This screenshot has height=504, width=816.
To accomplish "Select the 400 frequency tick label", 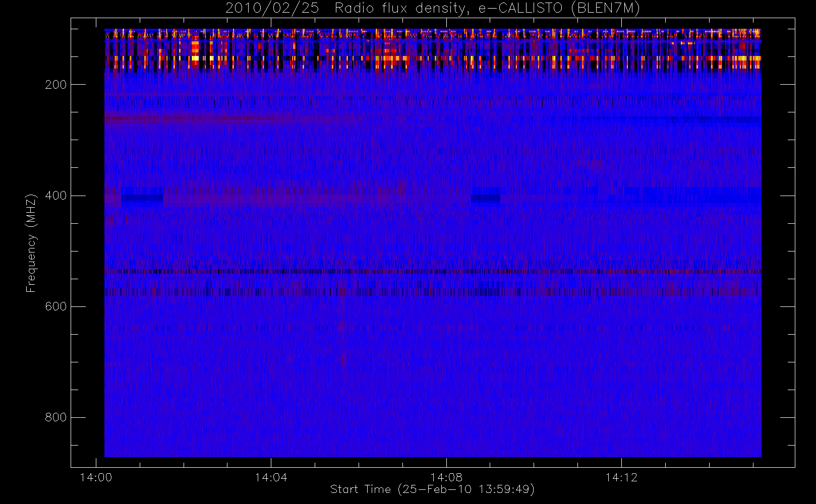I will [x=56, y=196].
